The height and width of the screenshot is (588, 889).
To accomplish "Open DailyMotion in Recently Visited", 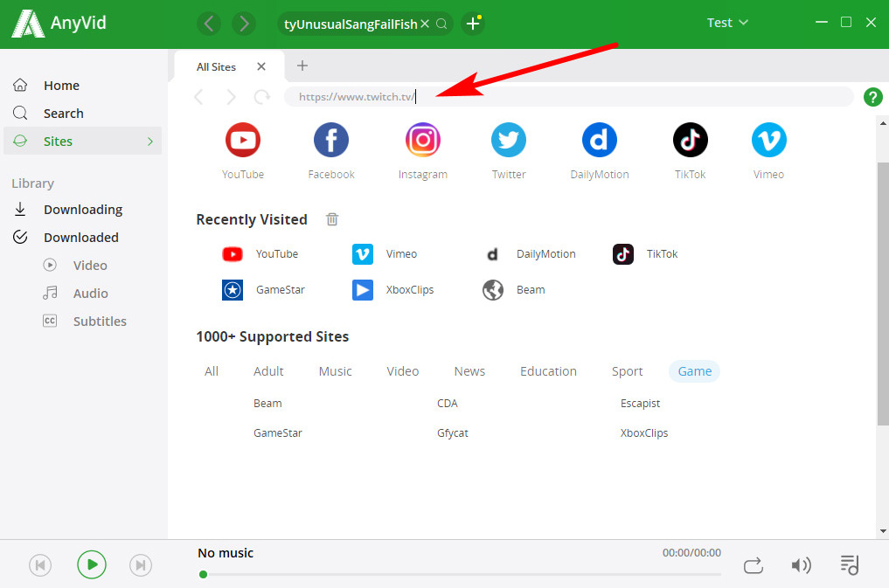I will point(528,253).
